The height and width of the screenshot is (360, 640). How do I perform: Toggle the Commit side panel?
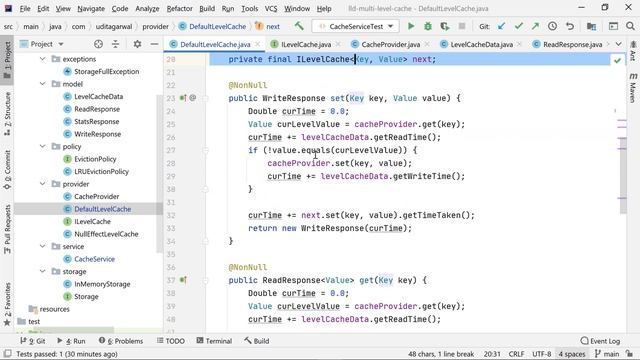tap(7, 170)
